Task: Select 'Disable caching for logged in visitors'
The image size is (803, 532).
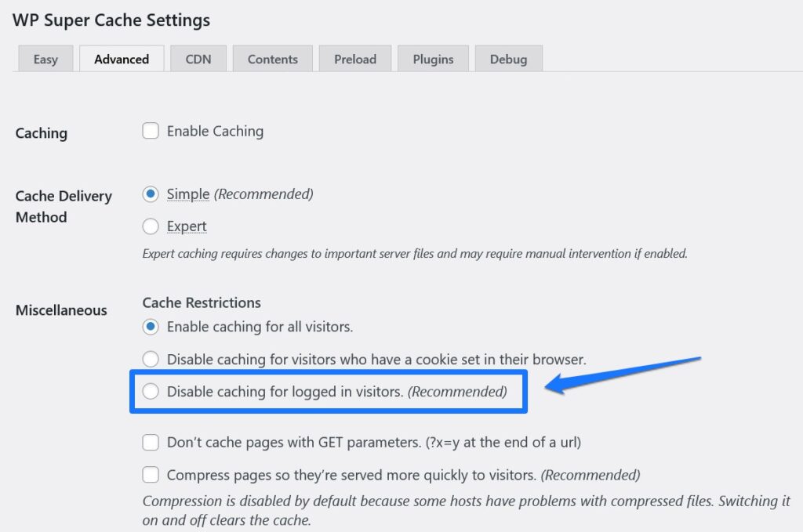Action: tap(151, 391)
